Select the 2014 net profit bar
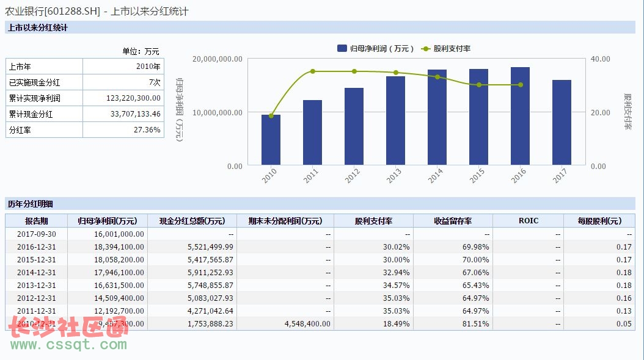644x360 pixels. 437,117
